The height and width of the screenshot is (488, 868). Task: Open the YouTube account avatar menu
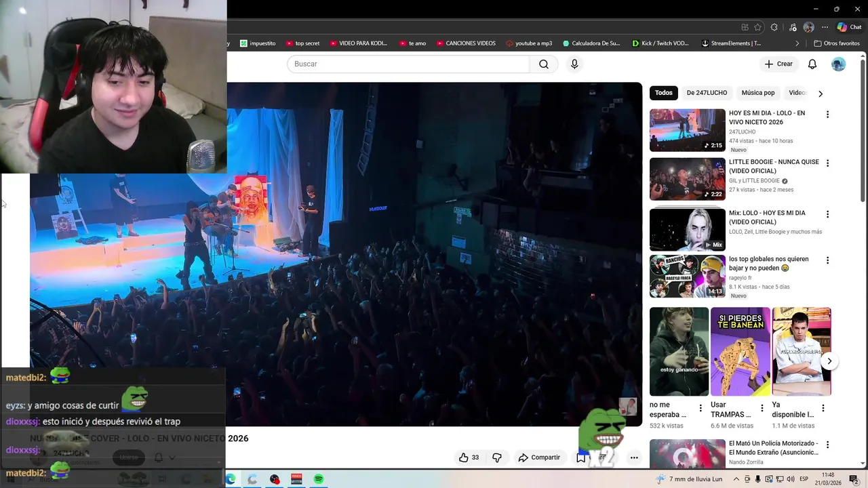838,64
